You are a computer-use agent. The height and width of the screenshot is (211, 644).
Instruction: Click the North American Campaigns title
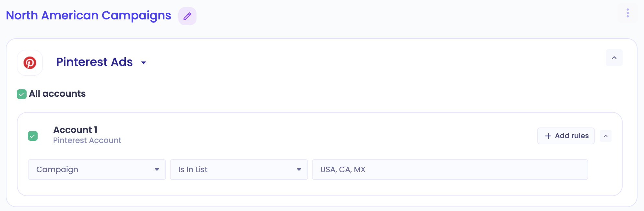point(89,16)
